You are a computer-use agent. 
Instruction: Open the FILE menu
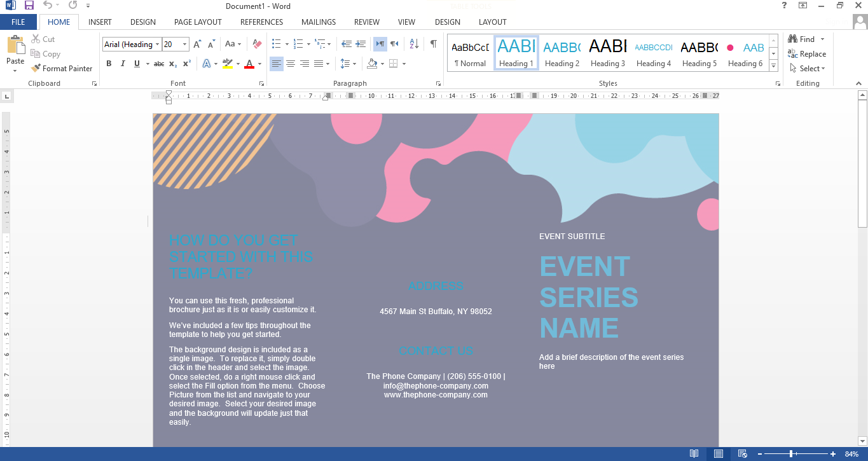18,22
